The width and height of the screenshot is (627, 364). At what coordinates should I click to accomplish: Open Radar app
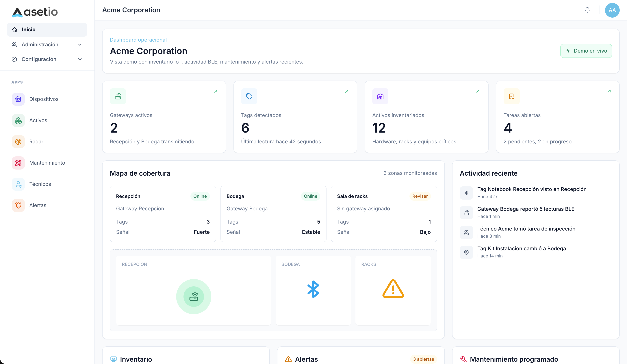tap(47, 142)
